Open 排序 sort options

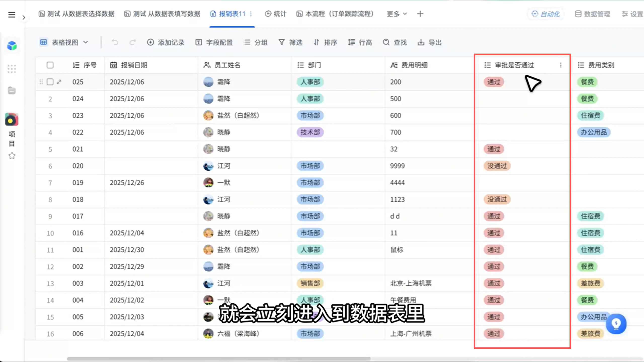pyautogui.click(x=325, y=42)
